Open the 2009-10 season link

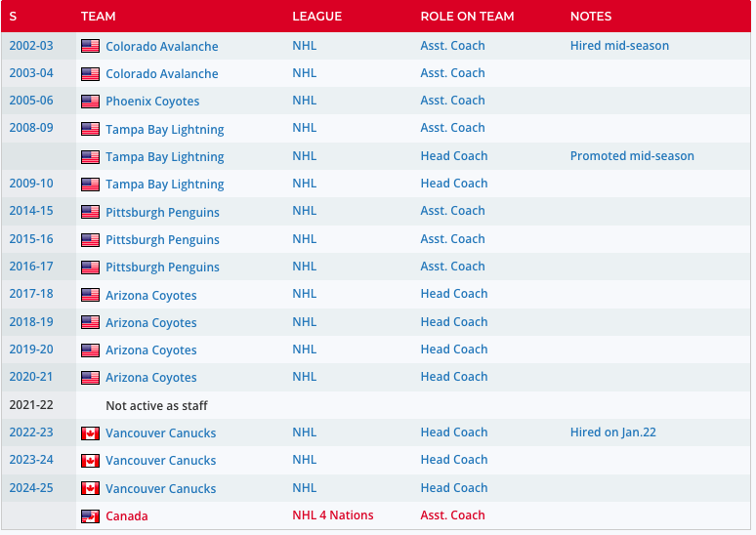tap(31, 184)
